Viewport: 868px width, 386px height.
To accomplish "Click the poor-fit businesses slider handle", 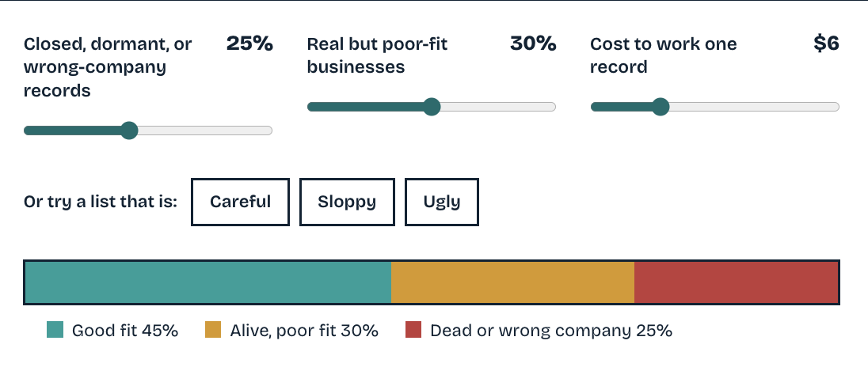I will (x=432, y=107).
